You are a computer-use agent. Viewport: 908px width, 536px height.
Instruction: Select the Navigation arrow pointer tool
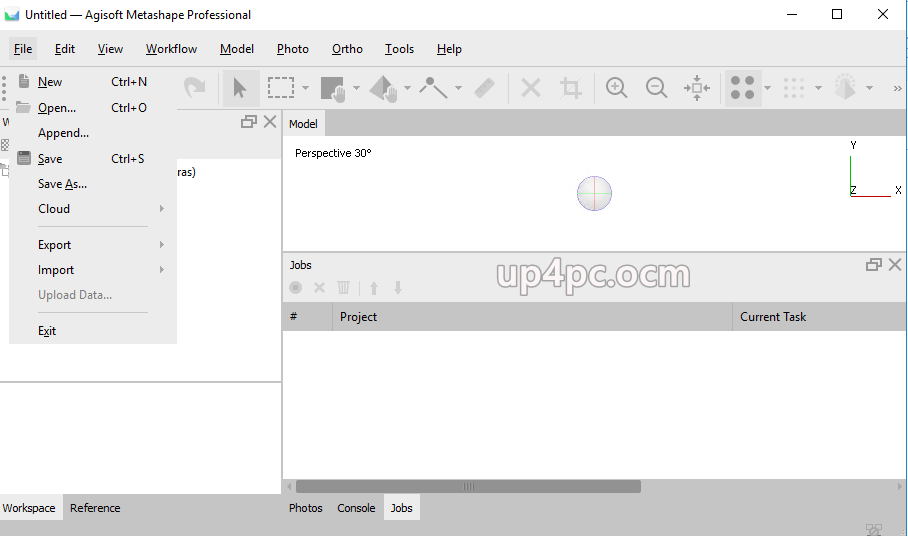pyautogui.click(x=240, y=88)
